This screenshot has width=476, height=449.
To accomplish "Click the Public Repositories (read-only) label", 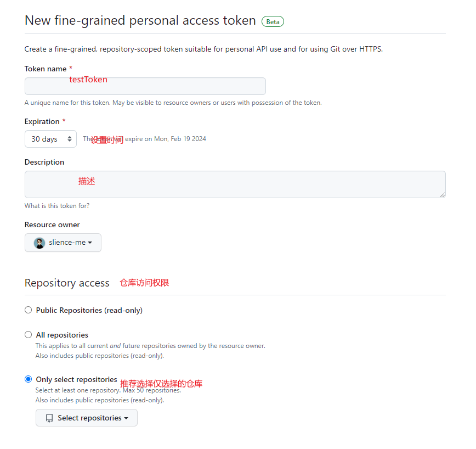I will [89, 311].
